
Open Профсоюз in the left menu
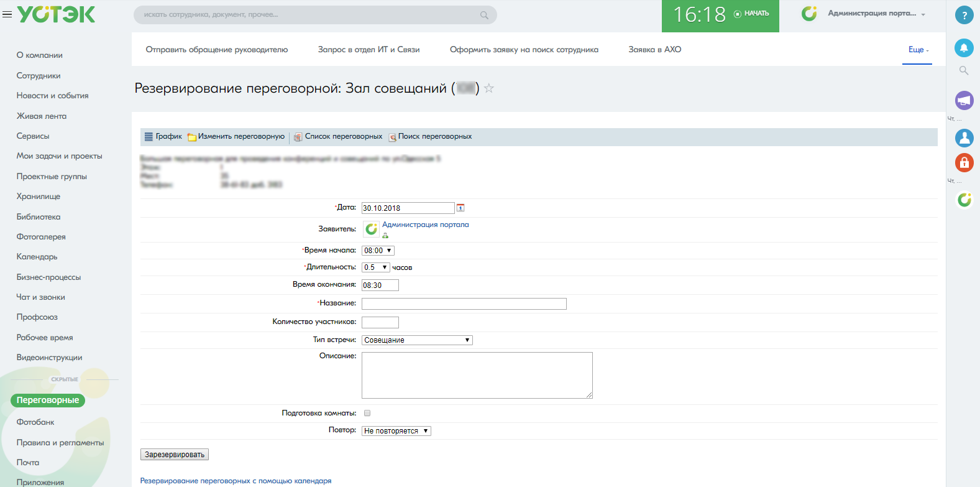point(37,317)
